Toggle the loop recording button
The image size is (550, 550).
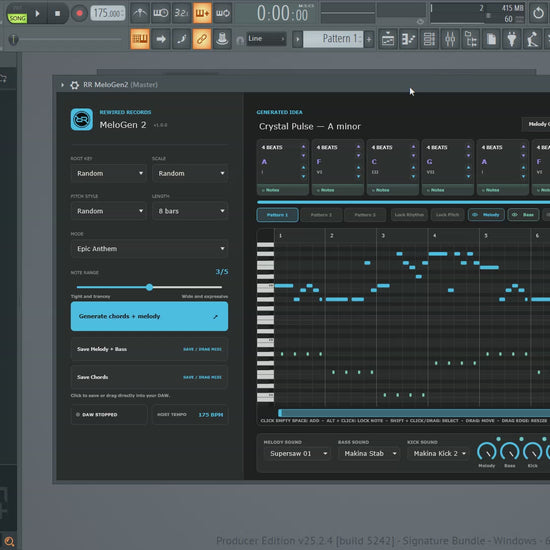pyautogui.click(x=223, y=13)
